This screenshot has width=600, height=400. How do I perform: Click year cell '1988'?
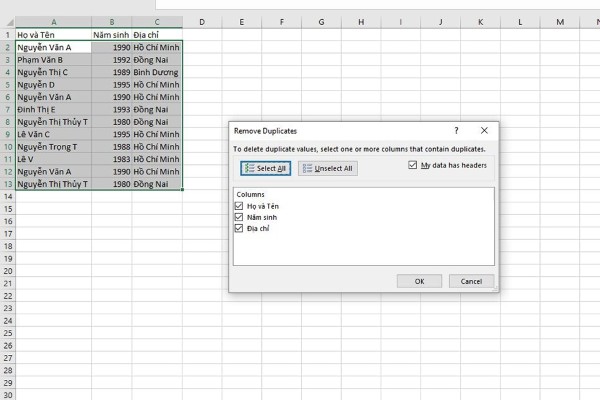tap(112, 147)
